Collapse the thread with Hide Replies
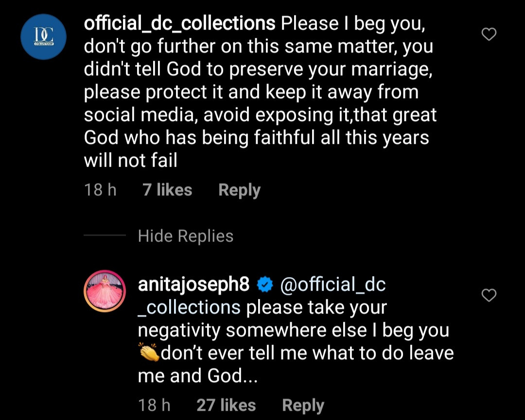Viewport: 525px width, 420px height. tap(186, 236)
